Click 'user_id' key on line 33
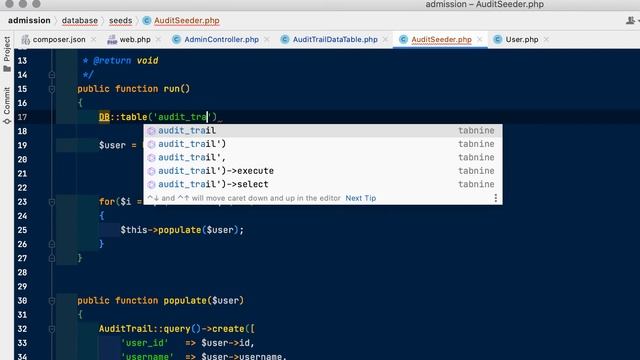Screen dimensions: 640x360 [144, 343]
